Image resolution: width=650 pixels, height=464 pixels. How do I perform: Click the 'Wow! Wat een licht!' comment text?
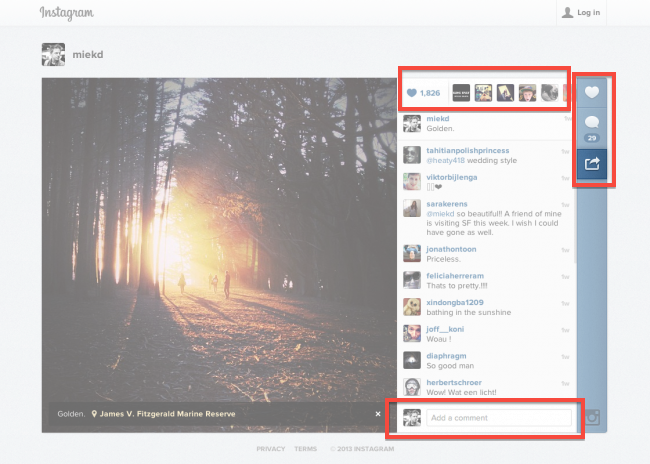point(461,392)
